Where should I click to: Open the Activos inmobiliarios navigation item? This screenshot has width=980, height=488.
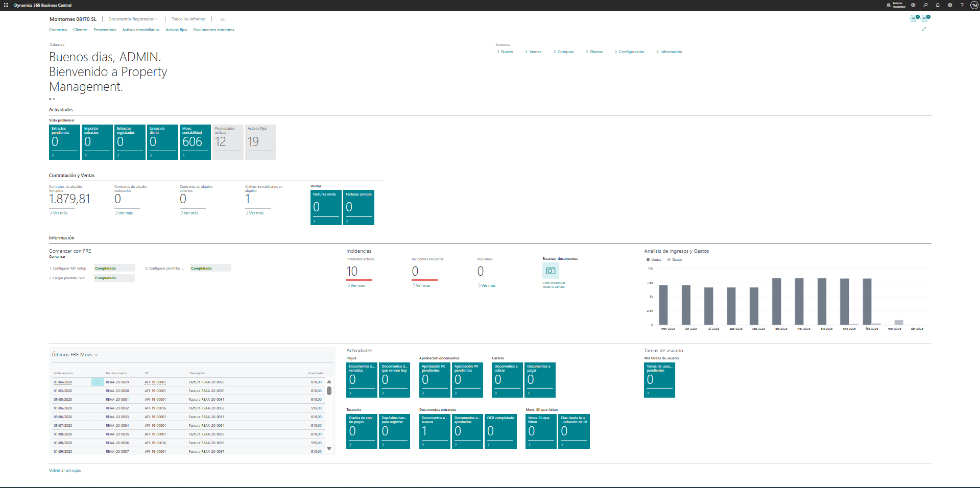point(140,30)
